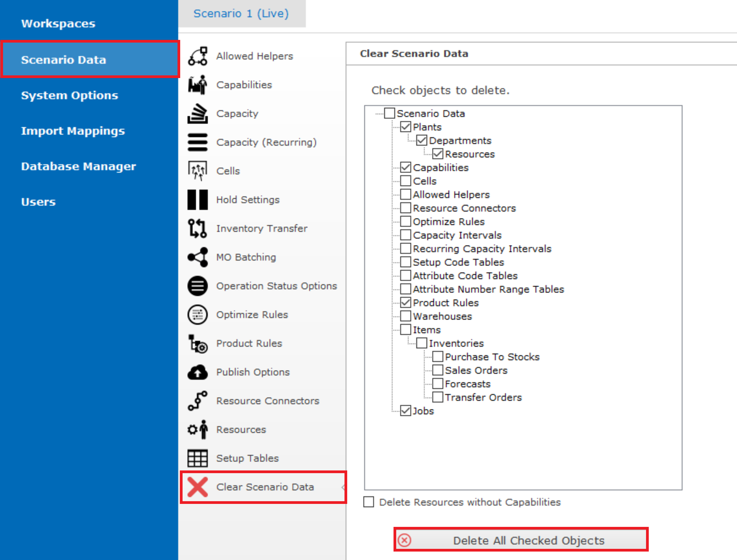737x560 pixels.
Task: Click the Hold Settings label
Action: click(x=248, y=200)
